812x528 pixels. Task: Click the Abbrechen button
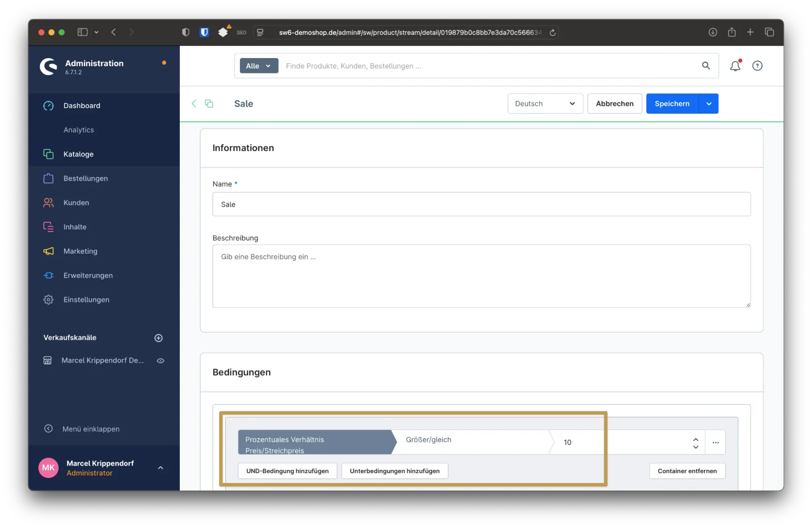click(x=614, y=104)
